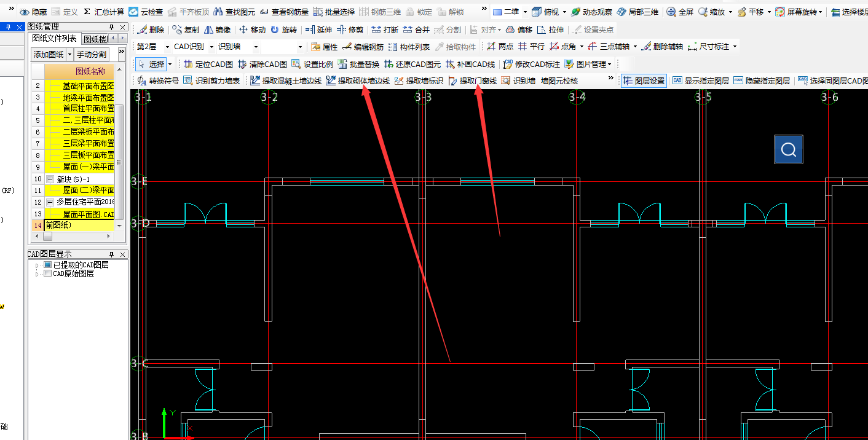The image size is (868, 440).
Task: Select row 首层柱平面布置
Action: (x=78, y=109)
